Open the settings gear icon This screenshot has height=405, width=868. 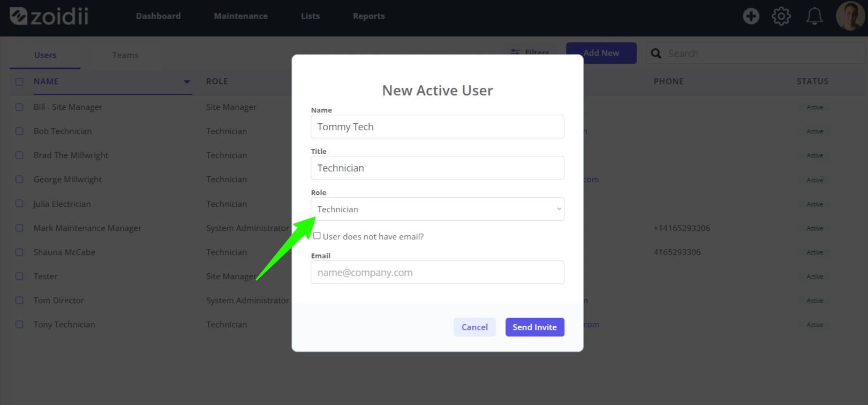pyautogui.click(x=781, y=16)
